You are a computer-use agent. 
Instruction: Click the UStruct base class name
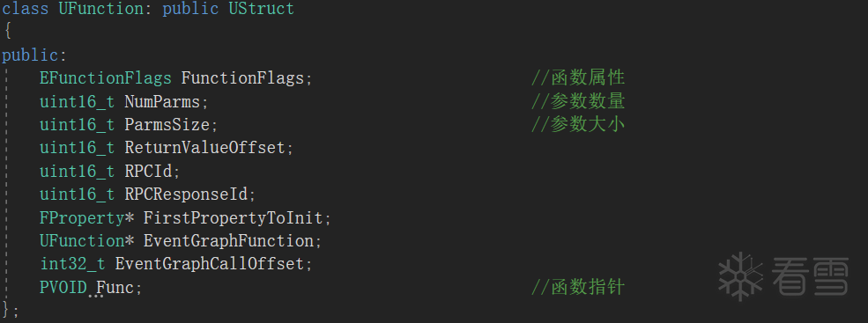pyautogui.click(x=262, y=9)
